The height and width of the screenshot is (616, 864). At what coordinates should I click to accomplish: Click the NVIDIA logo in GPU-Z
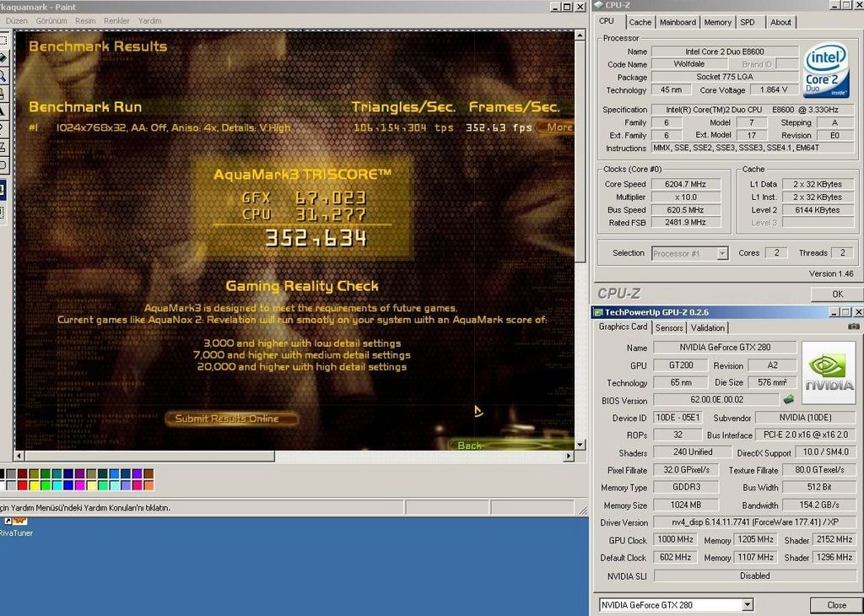tap(829, 372)
